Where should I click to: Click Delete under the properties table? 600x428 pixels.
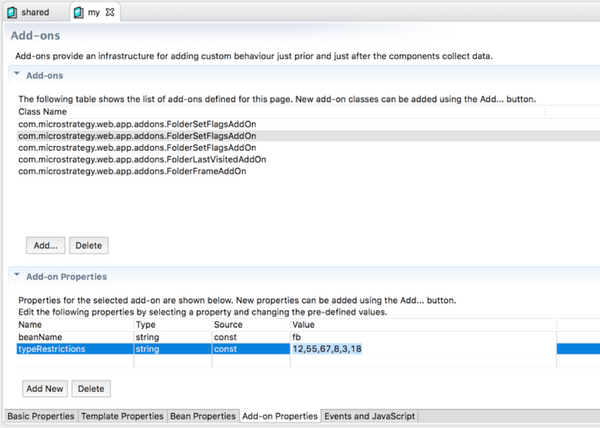pyautogui.click(x=91, y=389)
